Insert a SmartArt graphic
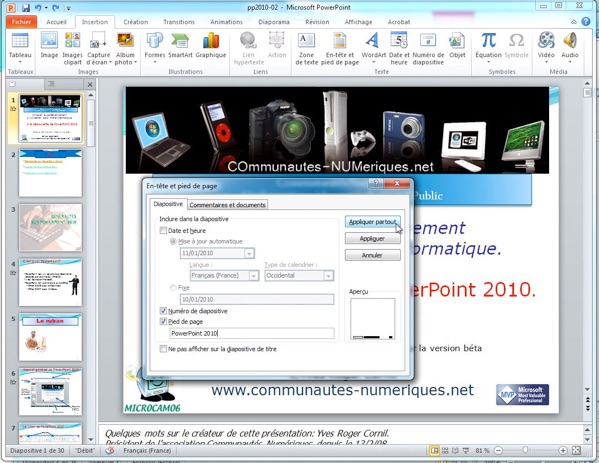 click(180, 46)
